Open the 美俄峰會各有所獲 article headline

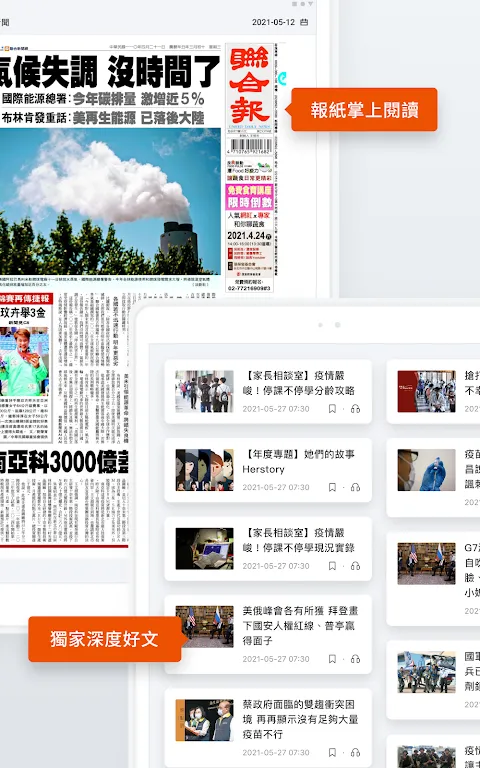(300, 625)
